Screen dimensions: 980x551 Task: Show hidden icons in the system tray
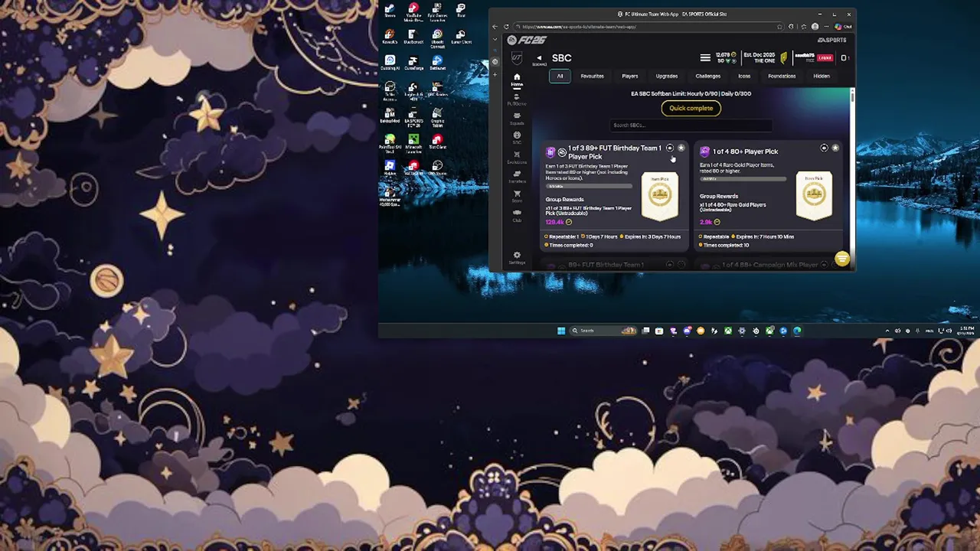[887, 331]
